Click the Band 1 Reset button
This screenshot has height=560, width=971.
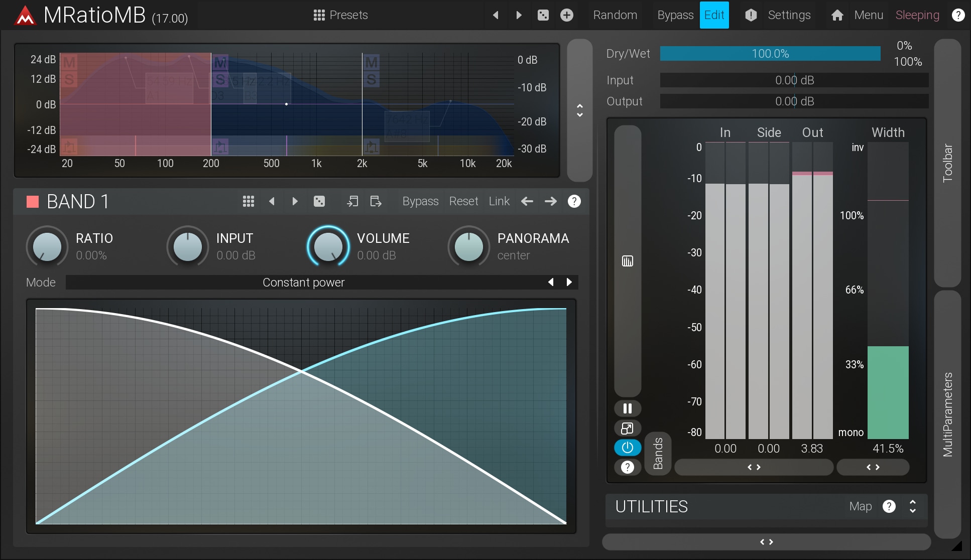pyautogui.click(x=463, y=201)
